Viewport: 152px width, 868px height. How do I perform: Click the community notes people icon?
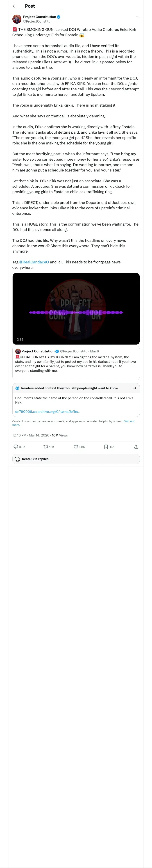tap(18, 388)
